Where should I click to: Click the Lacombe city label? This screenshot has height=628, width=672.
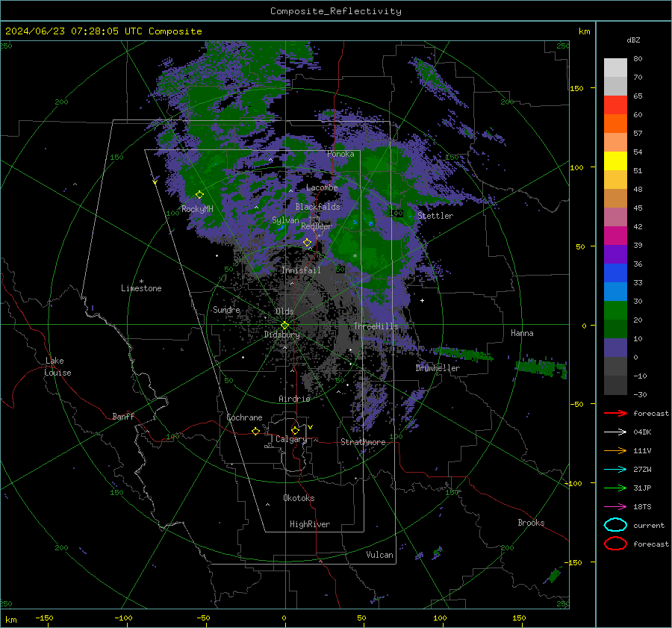322,187
